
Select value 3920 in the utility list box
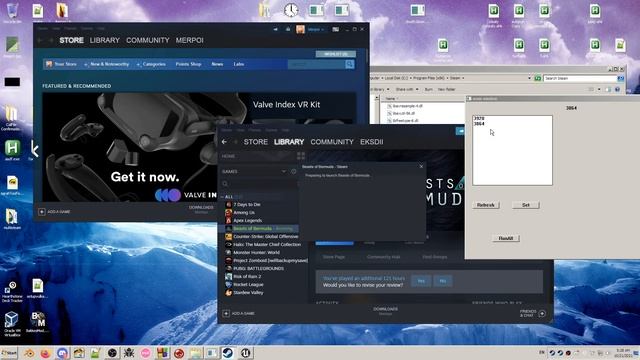tap(479, 118)
